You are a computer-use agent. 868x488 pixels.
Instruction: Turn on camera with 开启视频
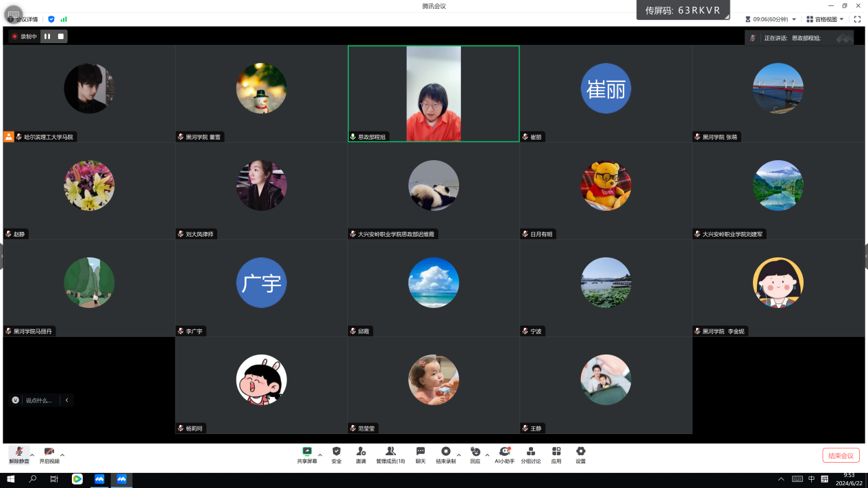(49, 454)
